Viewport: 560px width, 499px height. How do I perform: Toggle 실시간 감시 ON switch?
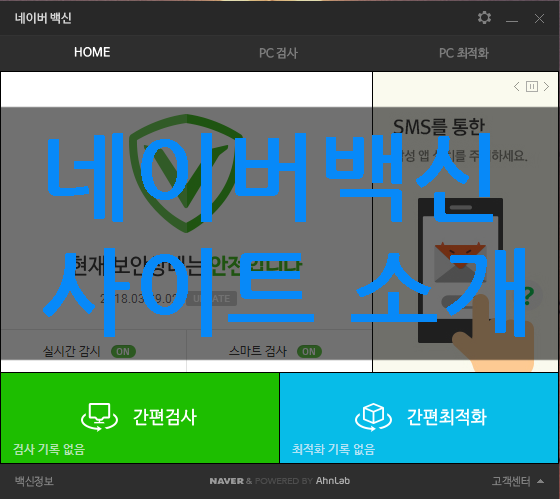click(123, 351)
